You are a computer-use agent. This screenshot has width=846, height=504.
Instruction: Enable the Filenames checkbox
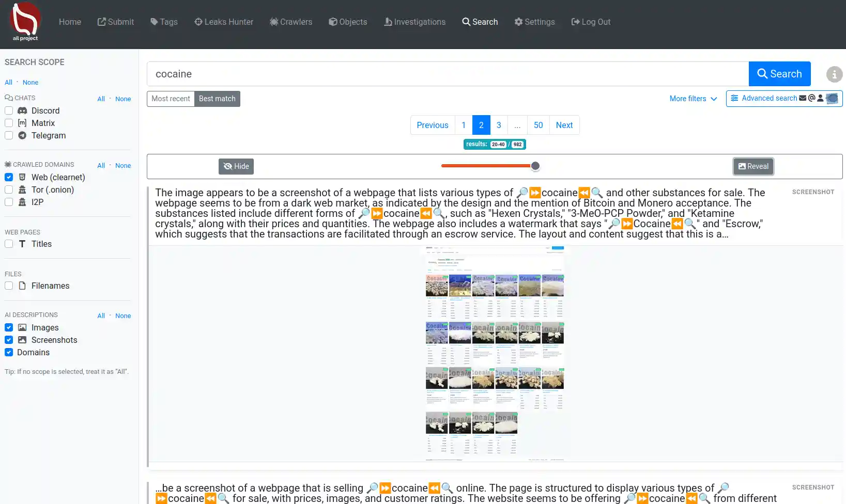coord(9,286)
